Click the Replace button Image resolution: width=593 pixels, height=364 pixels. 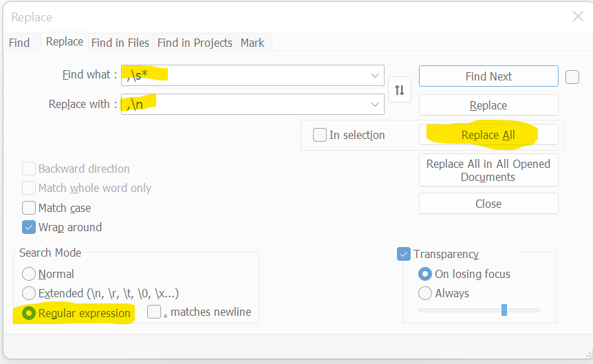pyautogui.click(x=488, y=105)
